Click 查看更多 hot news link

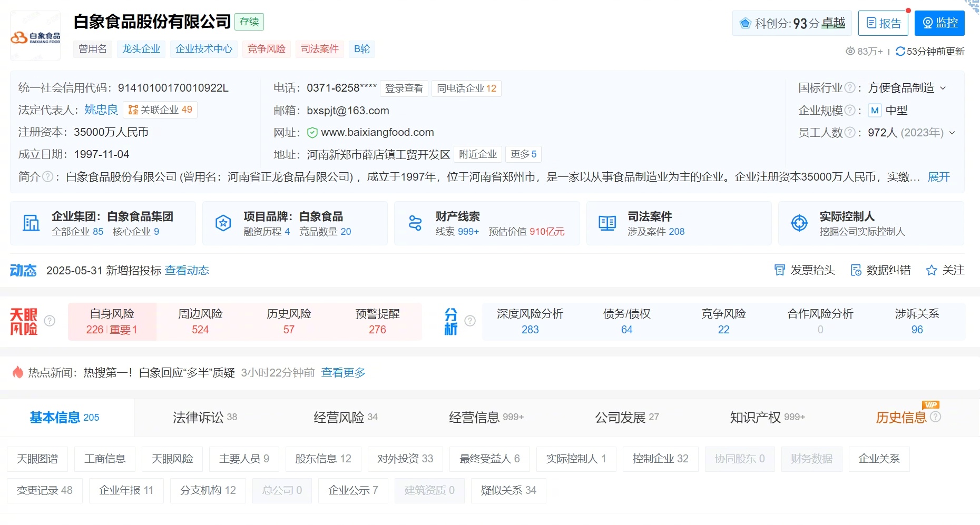point(343,372)
